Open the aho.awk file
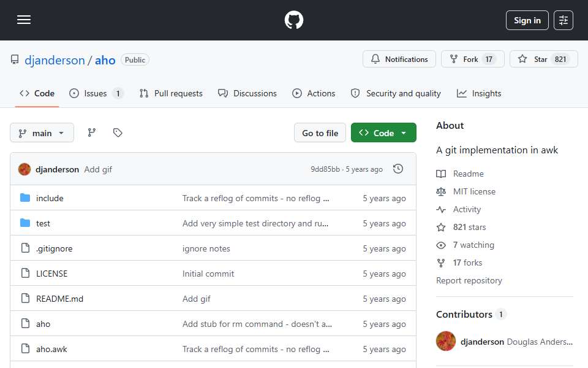The image size is (588, 368). 51,349
